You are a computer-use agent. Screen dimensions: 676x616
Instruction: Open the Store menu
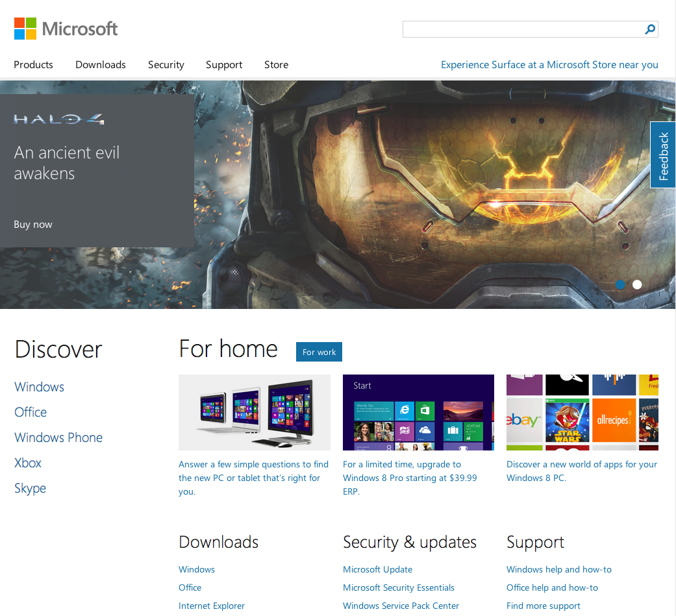[x=277, y=65]
